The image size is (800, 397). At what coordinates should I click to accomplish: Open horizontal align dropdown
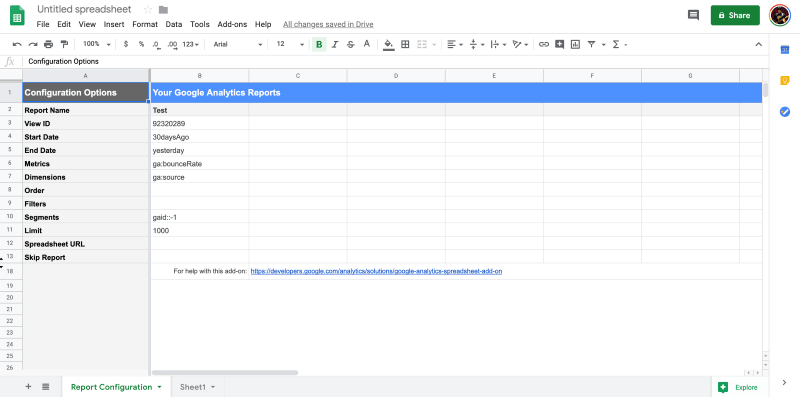click(455, 44)
